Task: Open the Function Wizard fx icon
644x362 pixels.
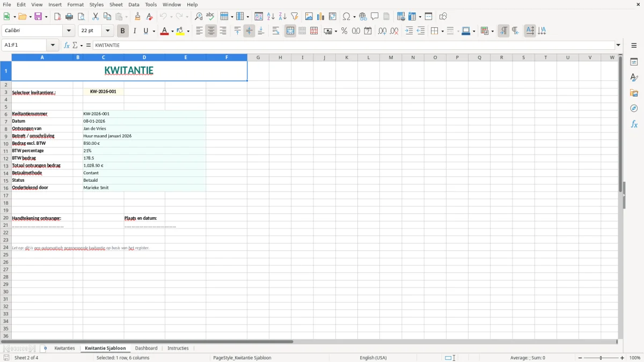Action: (67, 45)
